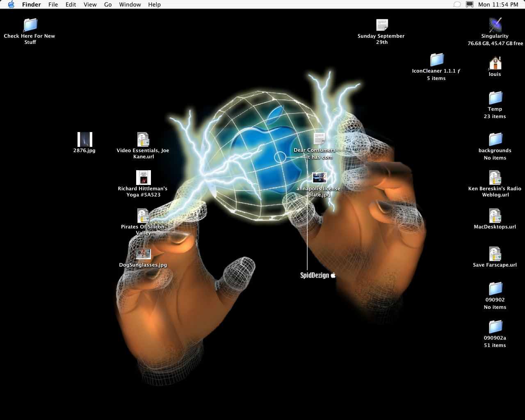Select the 2876.jpg image thumbnail
Viewport: 525px width, 420px height.
pos(84,139)
